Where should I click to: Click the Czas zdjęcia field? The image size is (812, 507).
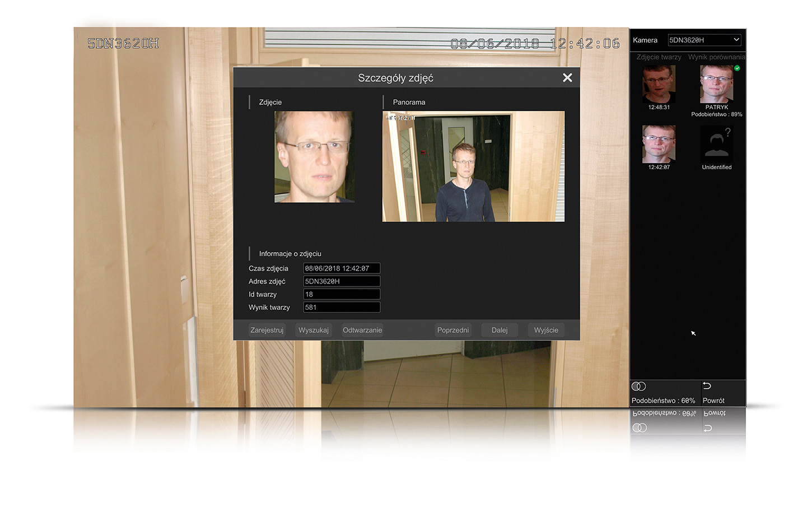[342, 268]
